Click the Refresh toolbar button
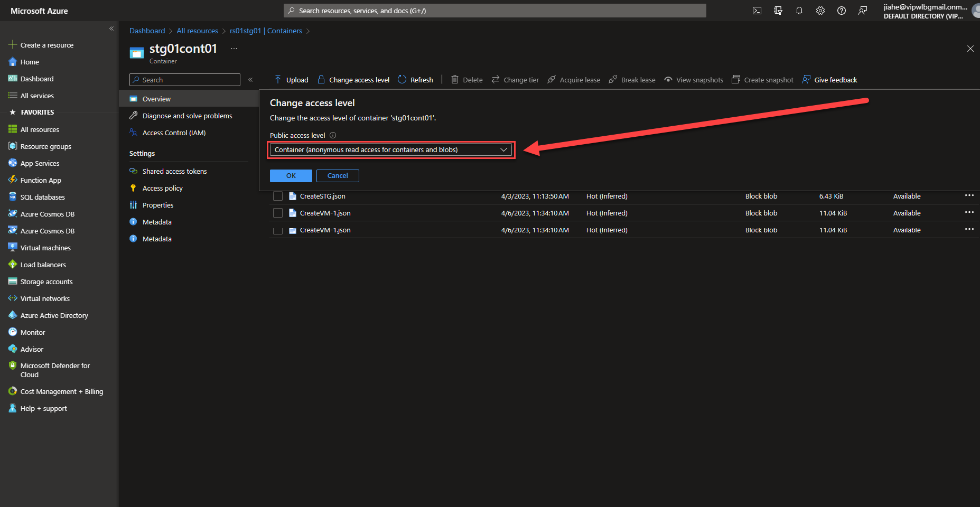Image resolution: width=980 pixels, height=507 pixels. pyautogui.click(x=415, y=80)
